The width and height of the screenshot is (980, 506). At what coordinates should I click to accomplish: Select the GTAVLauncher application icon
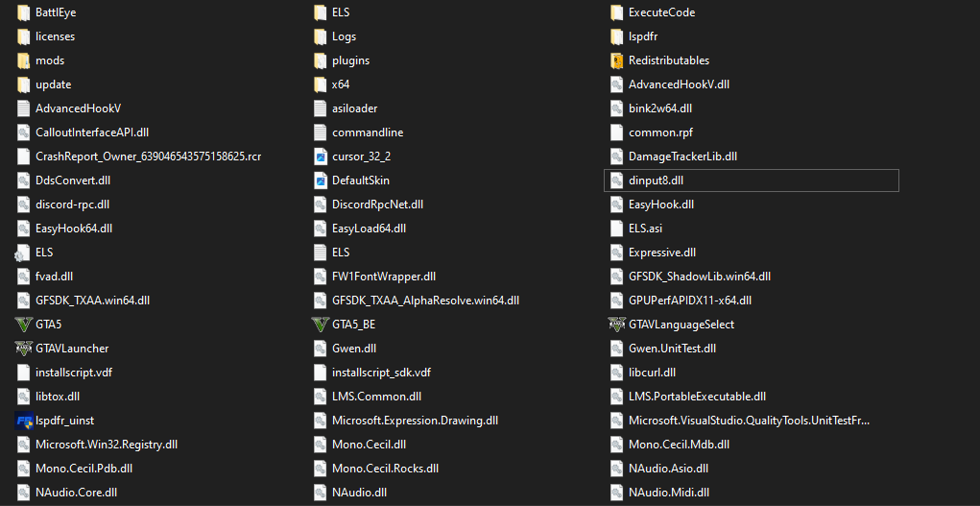coord(23,349)
